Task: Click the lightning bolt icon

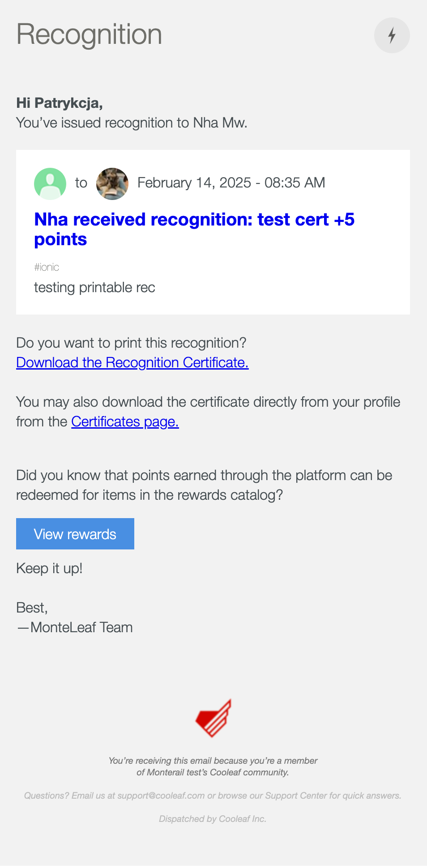Action: point(392,35)
